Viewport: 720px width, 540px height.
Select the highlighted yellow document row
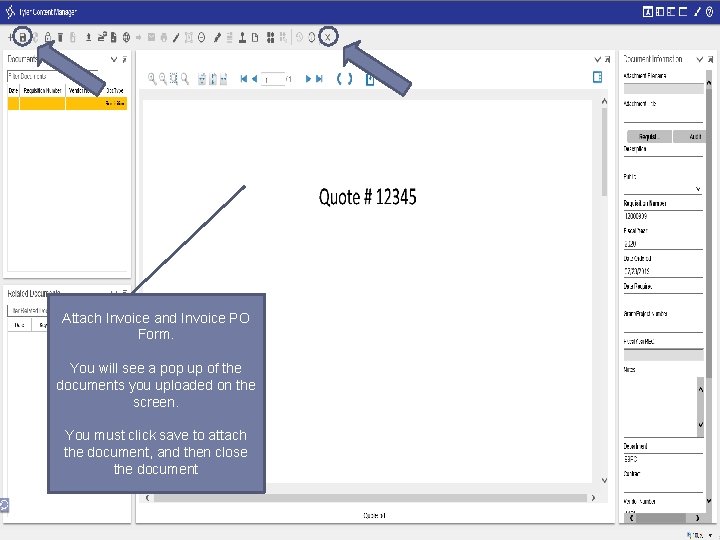coord(67,103)
